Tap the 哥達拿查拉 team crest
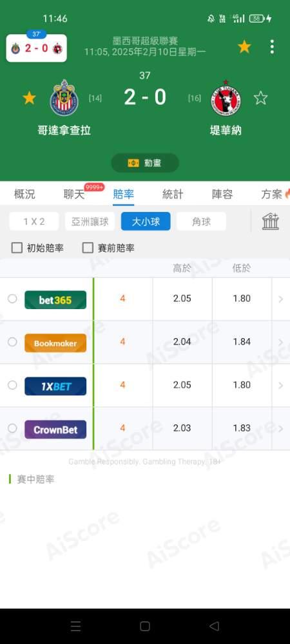The width and height of the screenshot is (290, 644). pos(64,97)
